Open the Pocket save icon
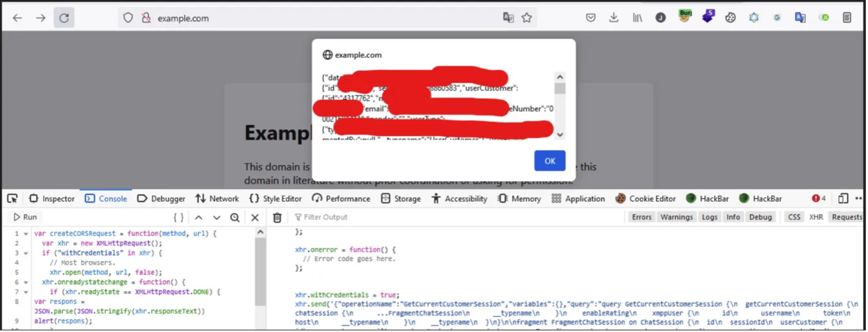 [591, 18]
